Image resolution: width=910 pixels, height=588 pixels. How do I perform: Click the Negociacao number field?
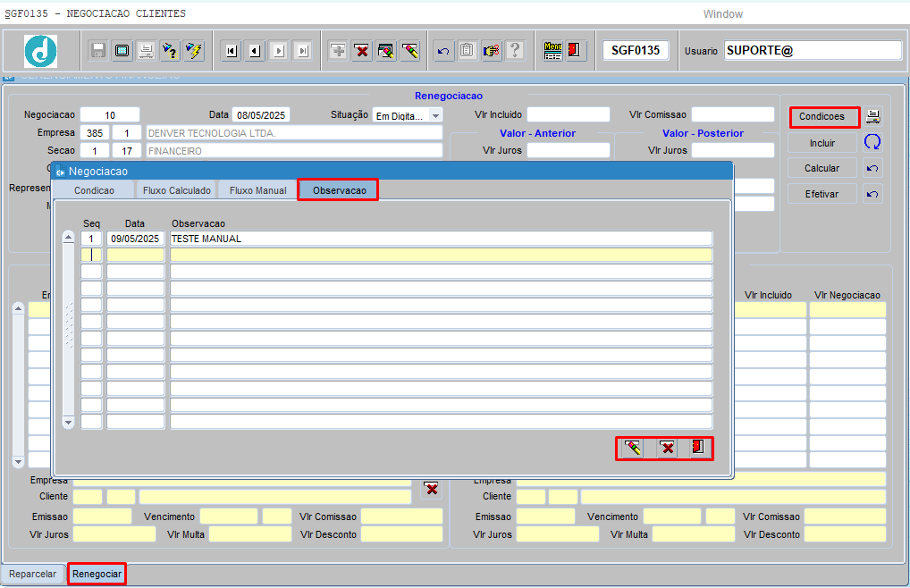tap(110, 114)
